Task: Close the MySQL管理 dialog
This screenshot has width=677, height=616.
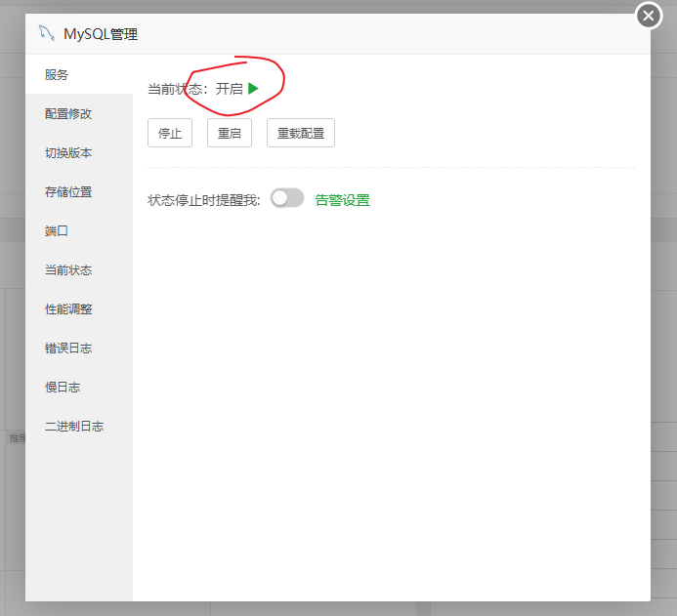Action: tap(648, 16)
